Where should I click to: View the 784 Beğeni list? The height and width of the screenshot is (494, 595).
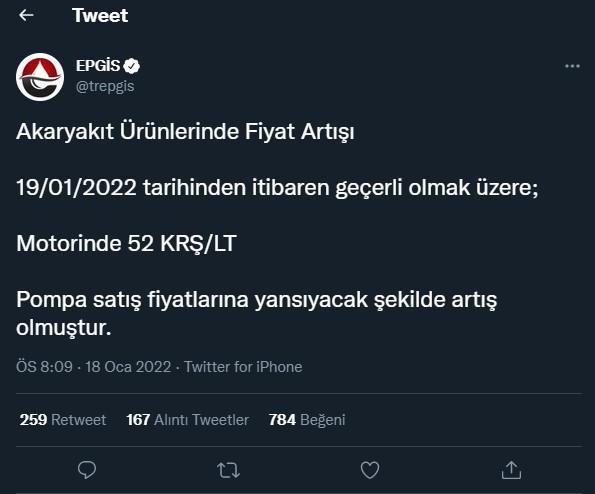[x=307, y=420]
